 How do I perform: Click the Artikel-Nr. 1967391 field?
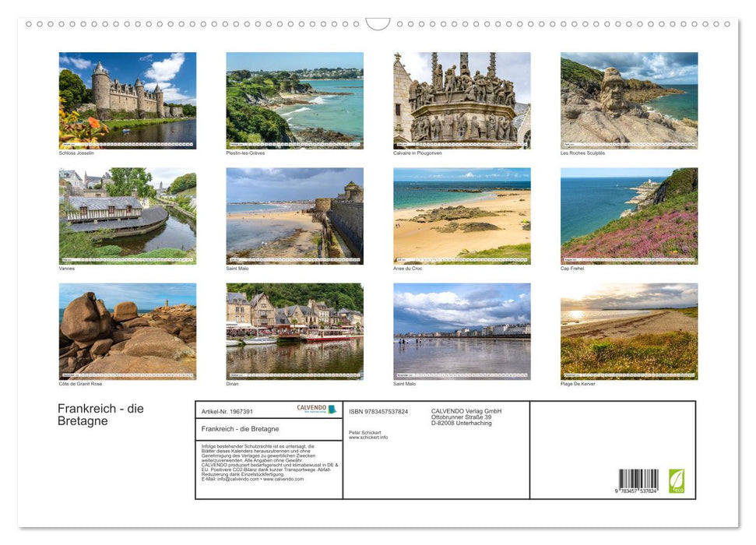(228, 411)
